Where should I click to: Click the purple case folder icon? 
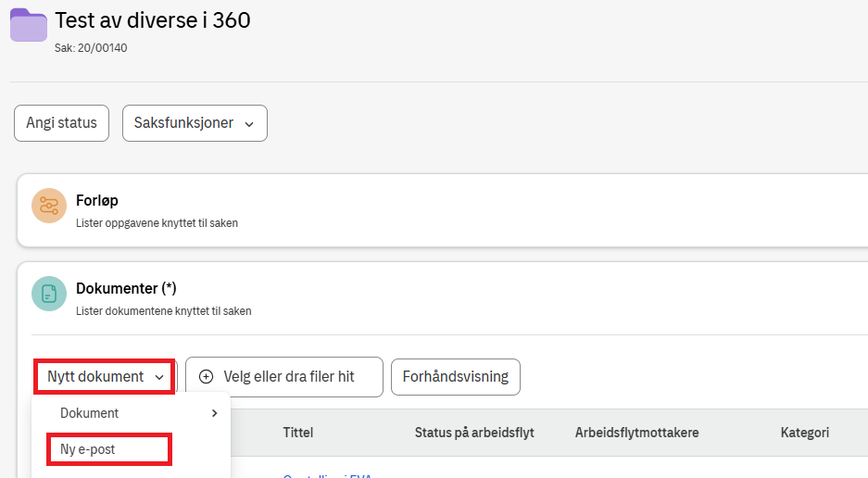pyautogui.click(x=29, y=25)
